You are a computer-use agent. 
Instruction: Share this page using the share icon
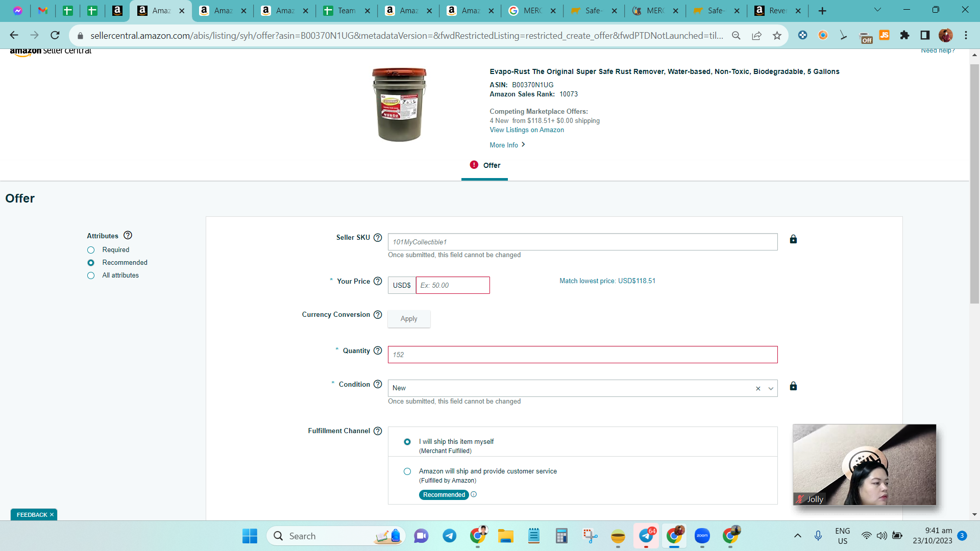[x=756, y=35]
